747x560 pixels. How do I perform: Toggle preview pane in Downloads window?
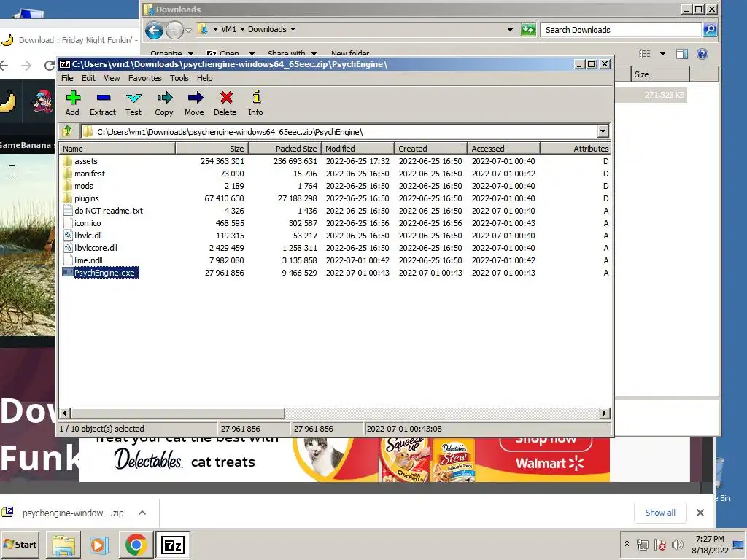pos(682,54)
